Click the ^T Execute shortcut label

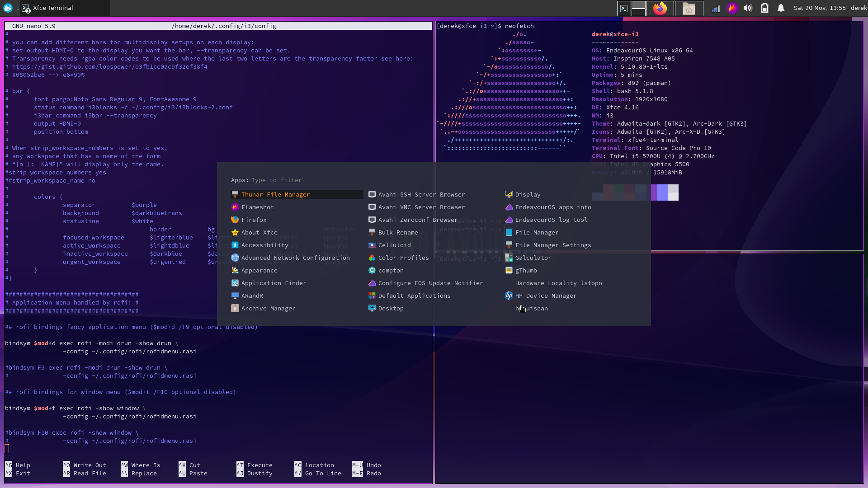point(255,465)
